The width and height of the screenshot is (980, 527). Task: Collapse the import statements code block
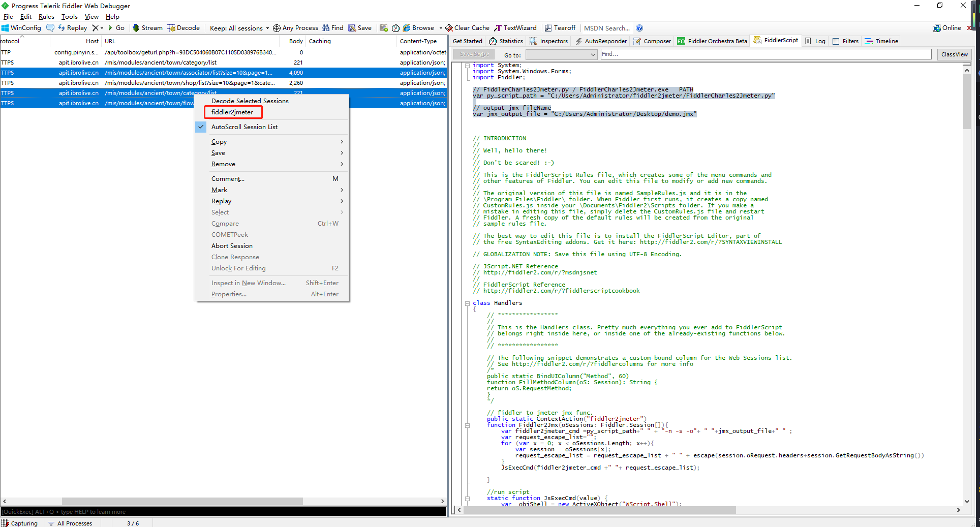467,66
